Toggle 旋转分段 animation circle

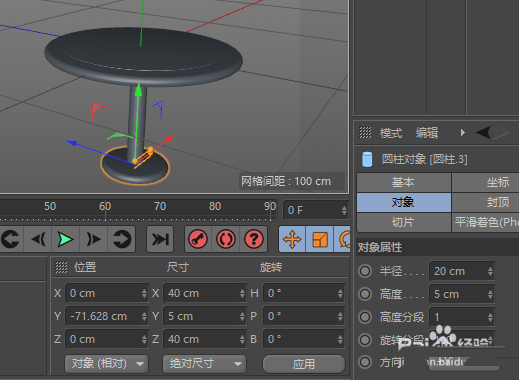[365, 340]
